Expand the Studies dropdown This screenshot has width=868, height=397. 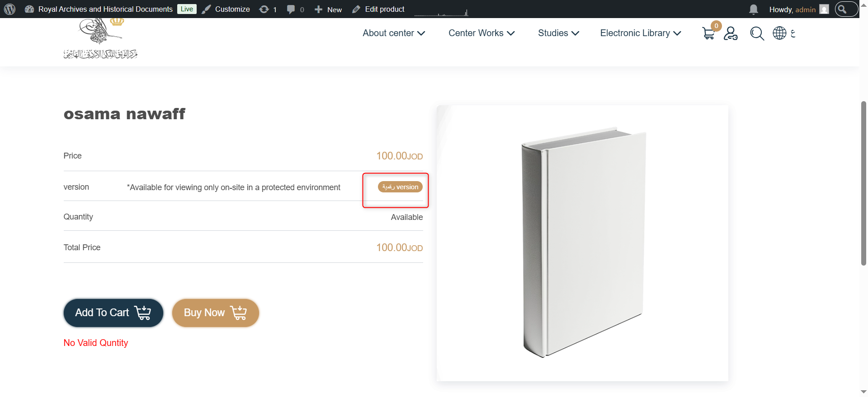(x=558, y=33)
